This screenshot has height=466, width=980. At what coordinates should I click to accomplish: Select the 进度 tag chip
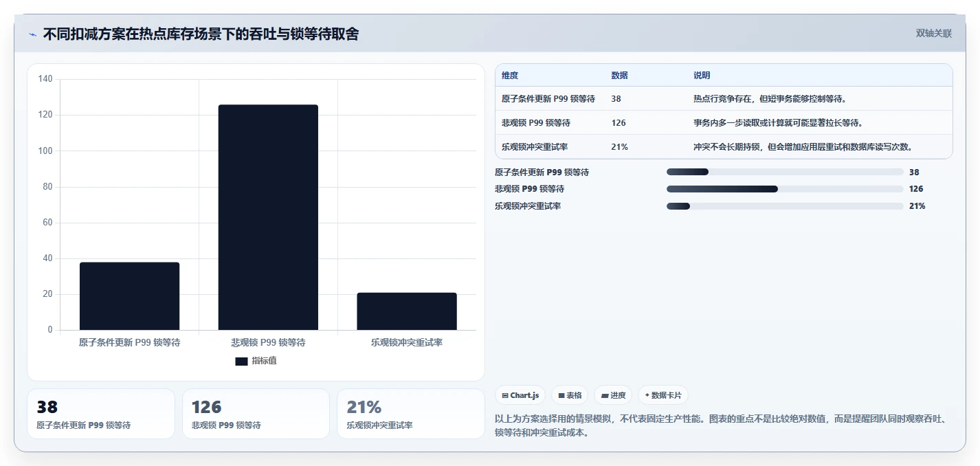click(x=614, y=395)
